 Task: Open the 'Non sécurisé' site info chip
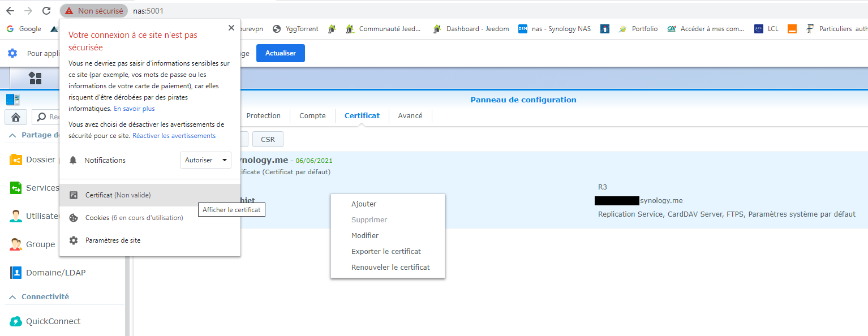(x=94, y=11)
